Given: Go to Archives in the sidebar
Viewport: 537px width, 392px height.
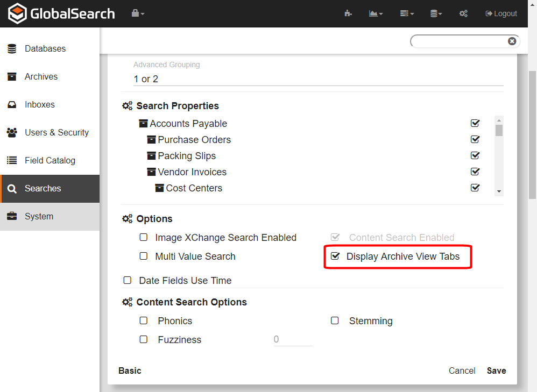Looking at the screenshot, I should (41, 76).
